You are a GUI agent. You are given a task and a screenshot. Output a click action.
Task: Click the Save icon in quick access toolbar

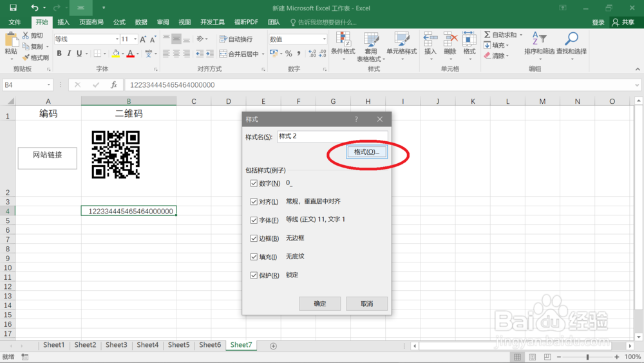[13, 8]
